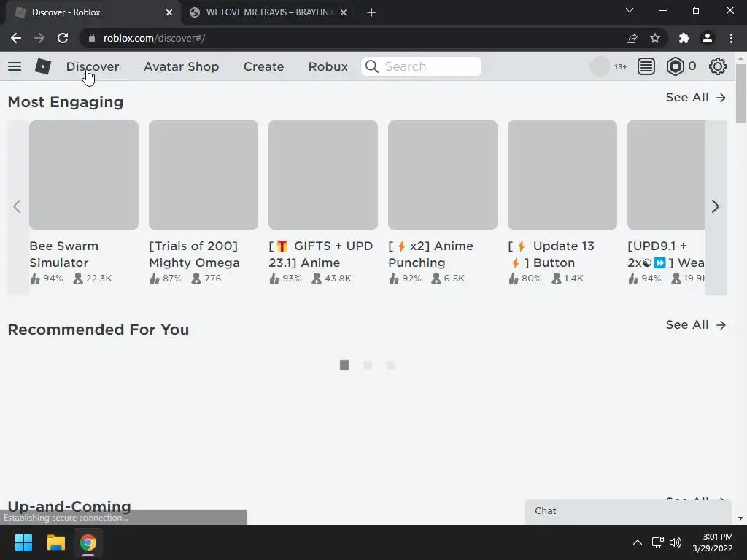Click the browser forward arrow
The height and width of the screenshot is (560, 747).
pyautogui.click(x=39, y=38)
